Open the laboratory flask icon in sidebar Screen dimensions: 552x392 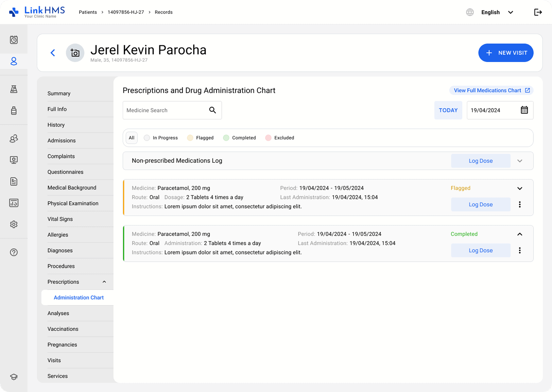pos(14,89)
